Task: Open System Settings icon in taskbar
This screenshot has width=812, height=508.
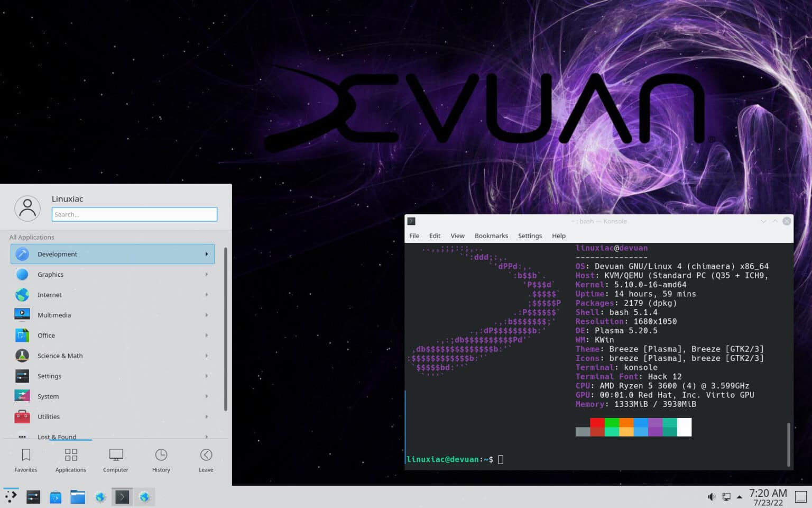Action: 33,496
